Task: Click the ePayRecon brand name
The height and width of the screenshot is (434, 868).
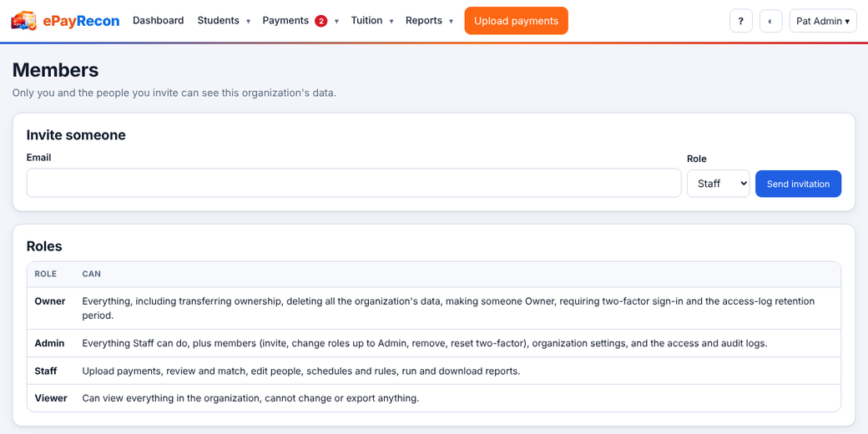Action: point(81,21)
